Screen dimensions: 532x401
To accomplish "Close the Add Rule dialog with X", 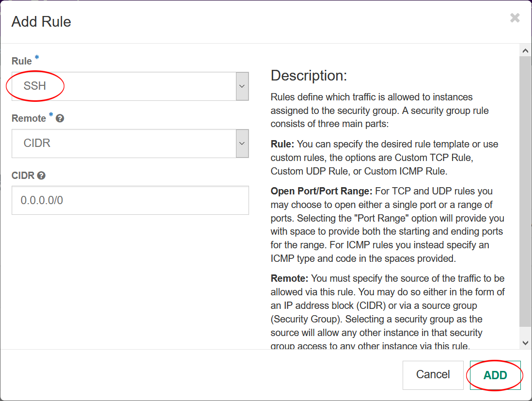I will (x=515, y=18).
